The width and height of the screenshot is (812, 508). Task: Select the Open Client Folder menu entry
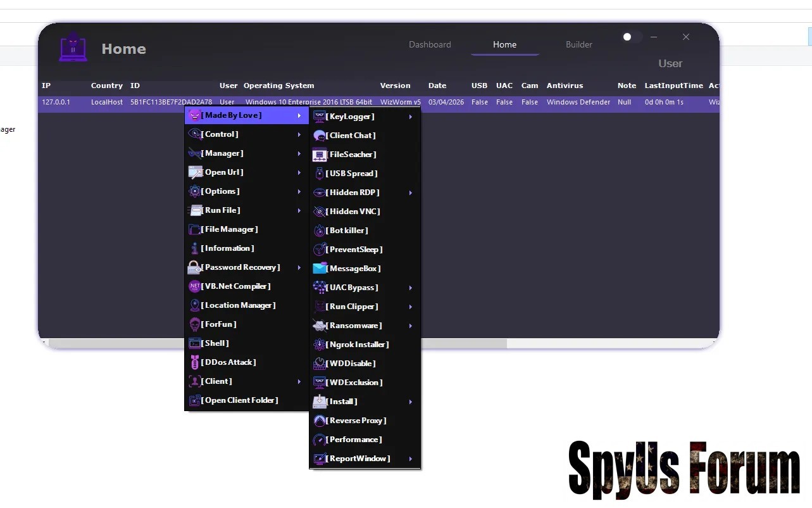coord(240,400)
